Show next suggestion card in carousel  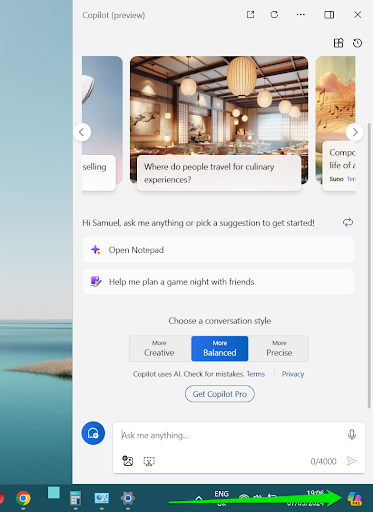coord(355,132)
